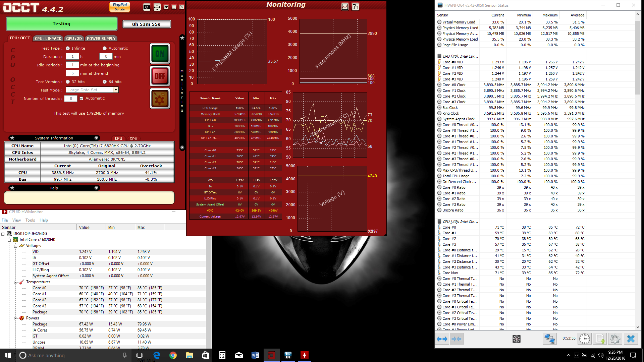Open HWiNFO sensor settings gear
This screenshot has height=362, width=644.
(x=615, y=339)
